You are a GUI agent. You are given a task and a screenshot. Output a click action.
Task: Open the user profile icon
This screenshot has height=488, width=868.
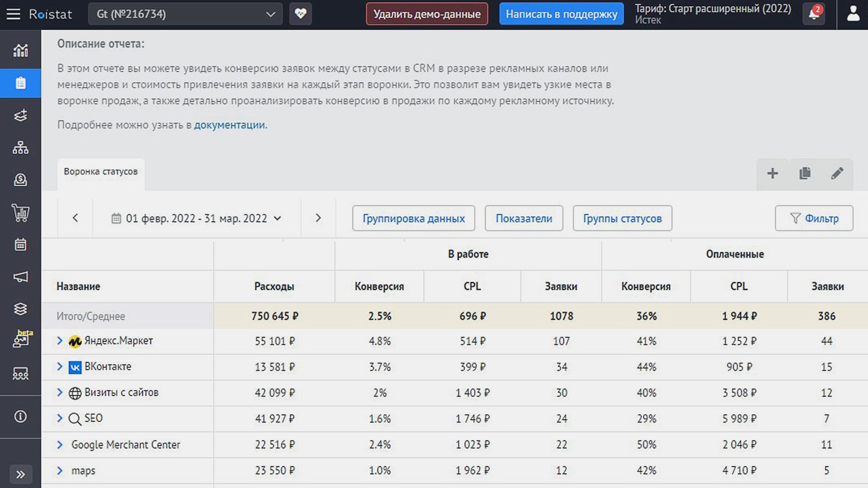(853, 14)
